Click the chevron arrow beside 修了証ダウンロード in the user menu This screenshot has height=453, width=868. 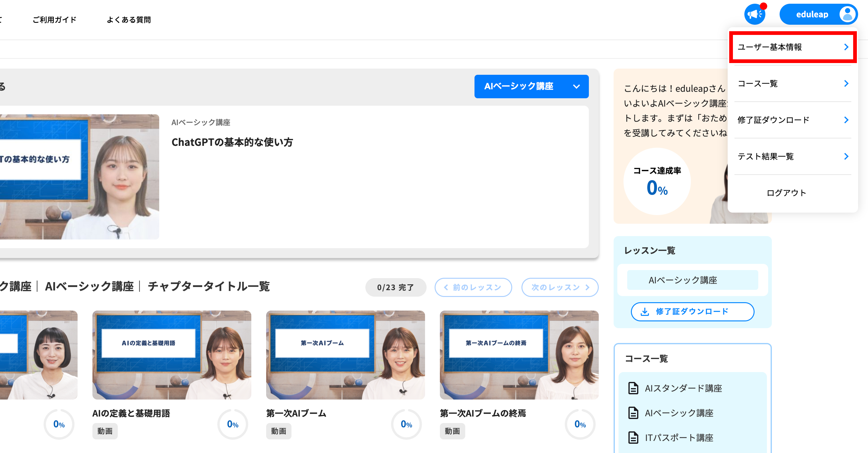tap(846, 120)
